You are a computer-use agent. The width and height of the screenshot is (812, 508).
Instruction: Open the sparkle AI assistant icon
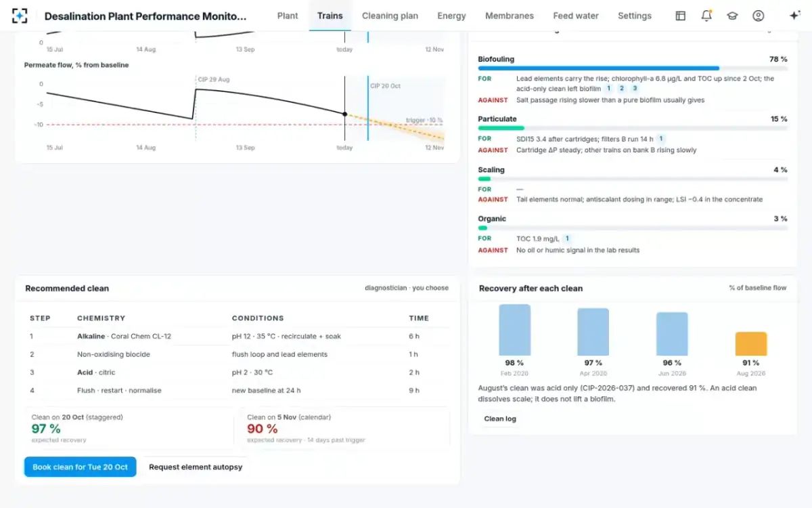coord(795,16)
